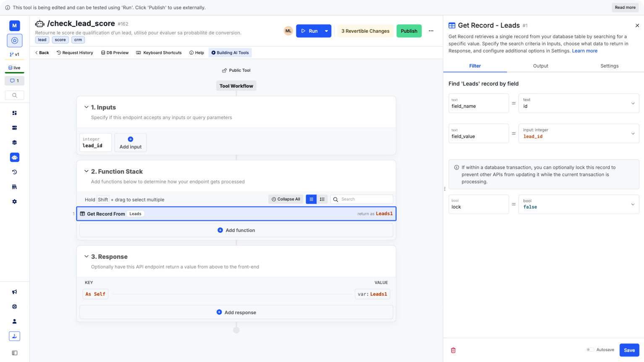Click the var: Leads1 response value
Image resolution: width=644 pixels, height=362 pixels.
click(372, 294)
